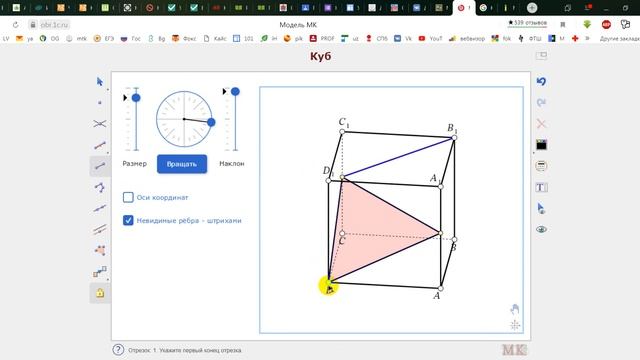Image resolution: width=640 pixels, height=360 pixels.
Task: Click the undo arrow
Action: 541,82
